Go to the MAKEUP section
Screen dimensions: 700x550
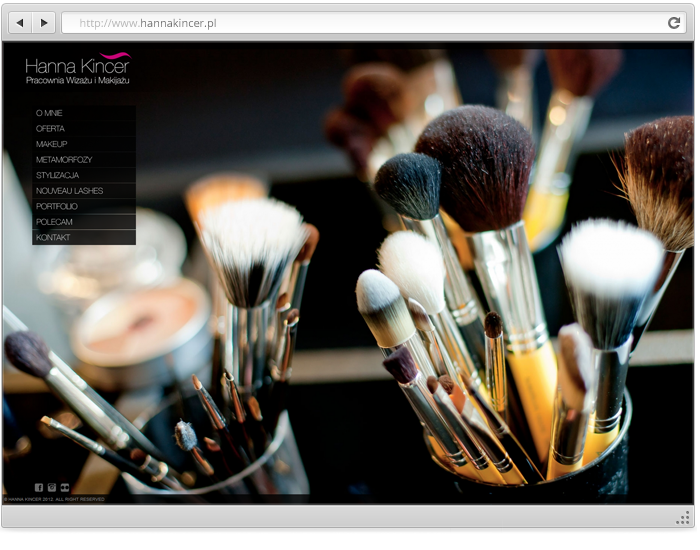(x=84, y=144)
